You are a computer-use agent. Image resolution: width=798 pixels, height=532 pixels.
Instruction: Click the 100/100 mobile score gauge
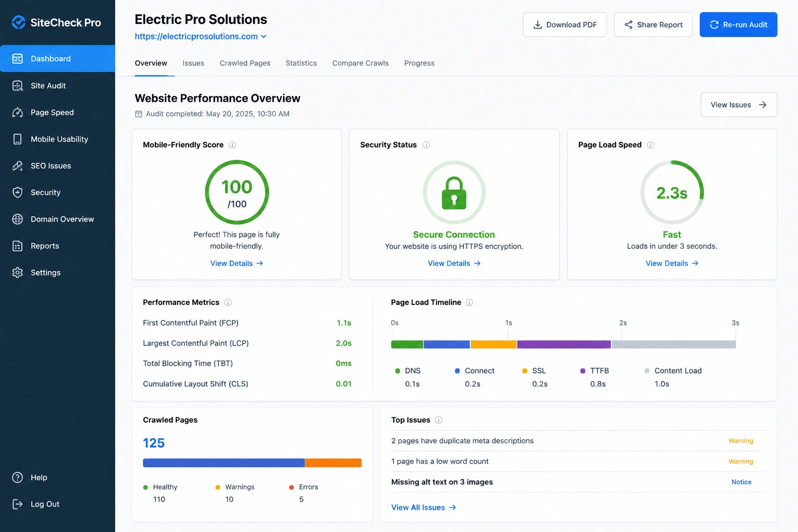click(237, 192)
